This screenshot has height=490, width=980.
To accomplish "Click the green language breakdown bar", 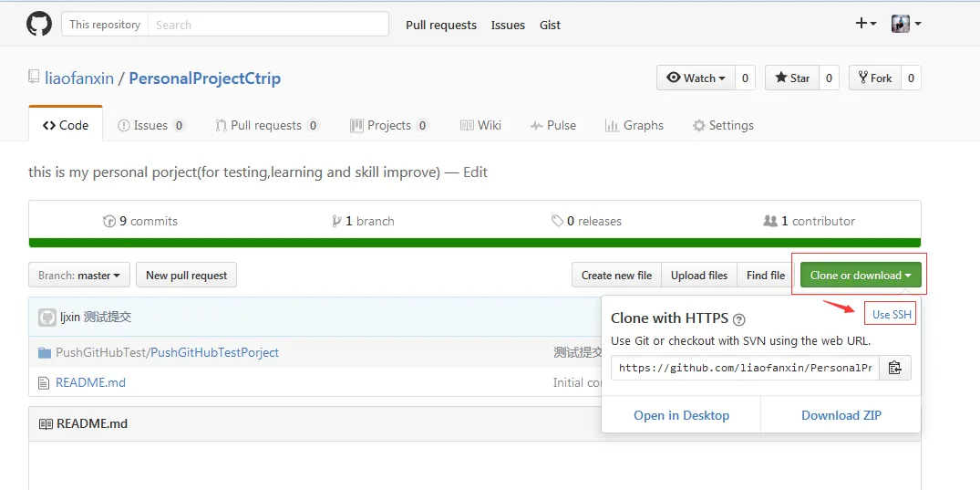I will 475,243.
